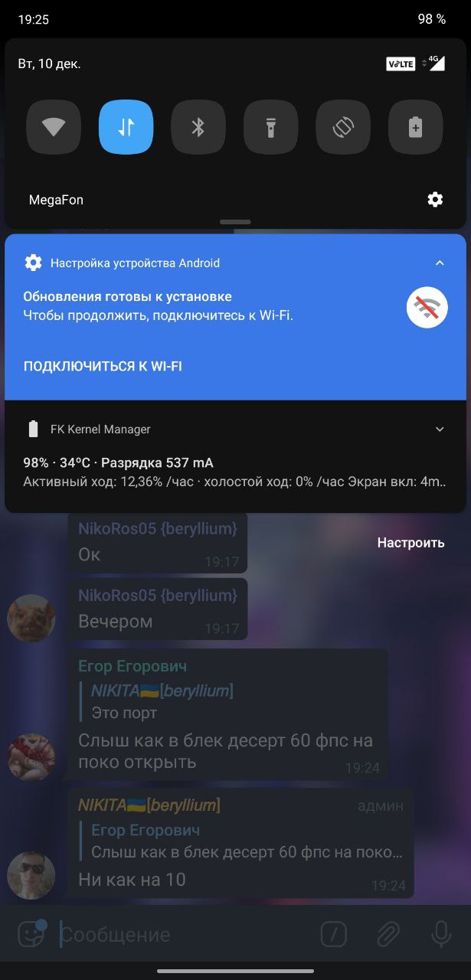Image resolution: width=471 pixels, height=980 pixels.
Task: Attach a file with the paperclip icon
Action: 388,934
